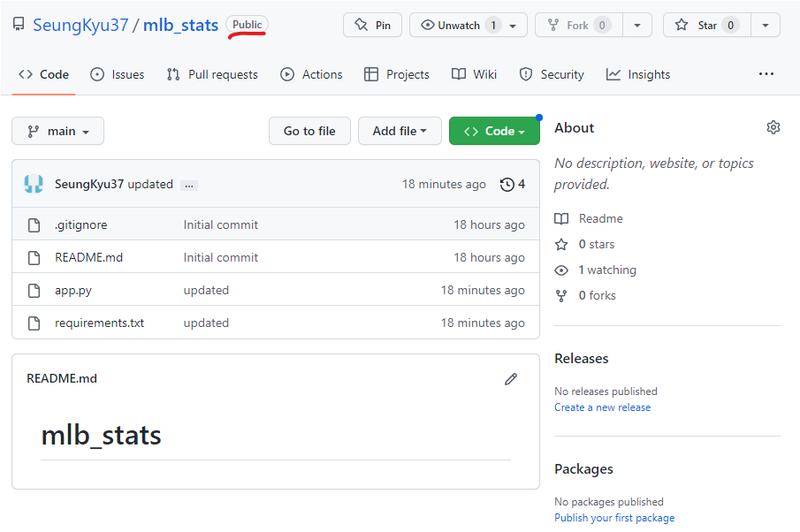Click 'Publish your first package' link

[x=614, y=518]
